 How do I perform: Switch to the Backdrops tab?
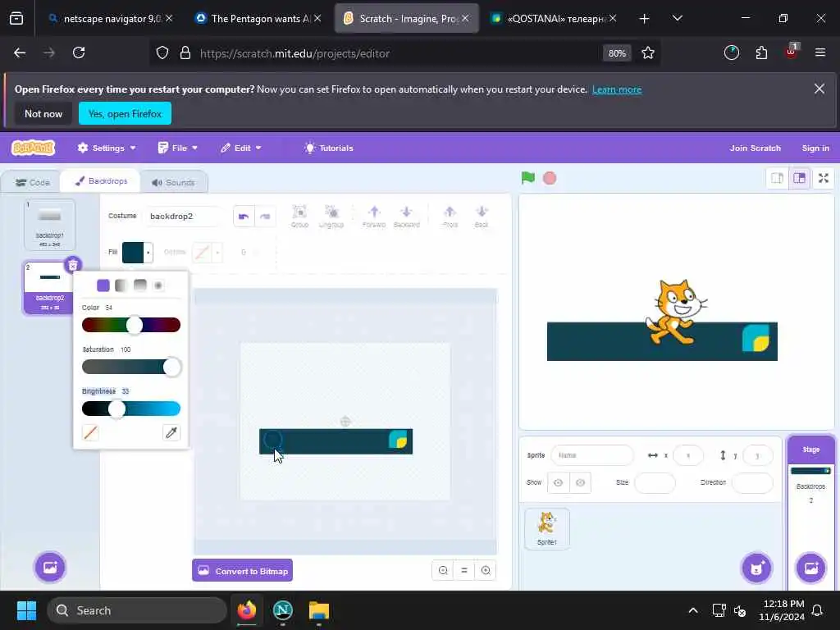coord(101,181)
